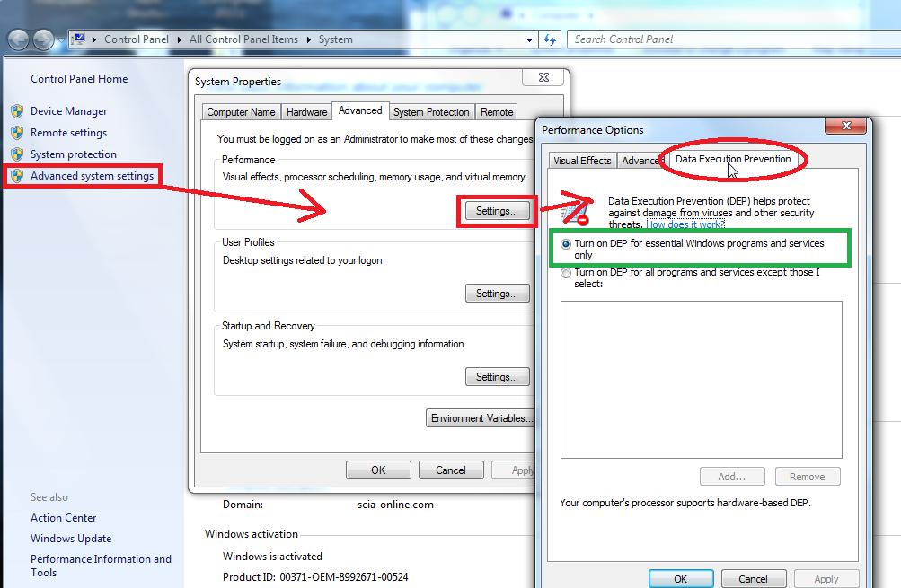Select the Advanced tab in System Properties
Image resolution: width=901 pixels, height=588 pixels.
360,110
